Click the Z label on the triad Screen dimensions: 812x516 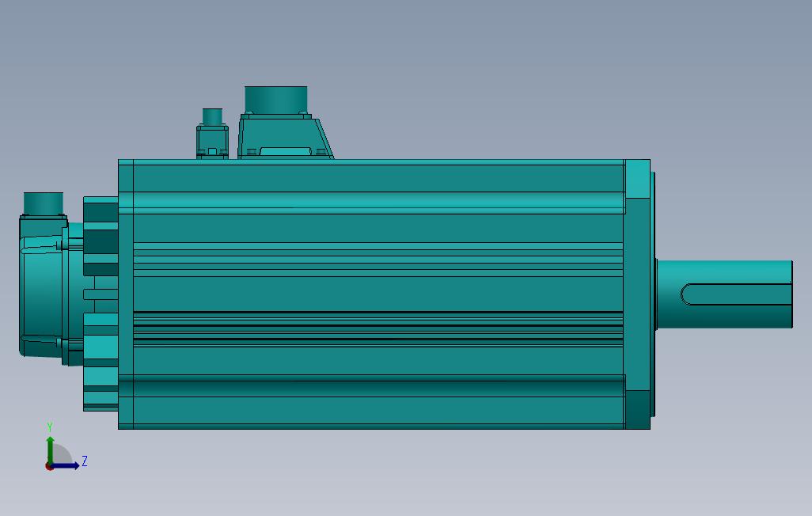[x=85, y=461]
